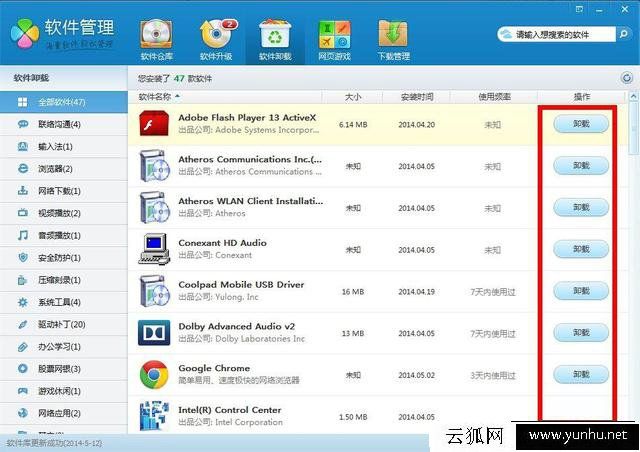640x452 pixels.
Task: Select 网络应用(2) category
Action: tap(64, 413)
